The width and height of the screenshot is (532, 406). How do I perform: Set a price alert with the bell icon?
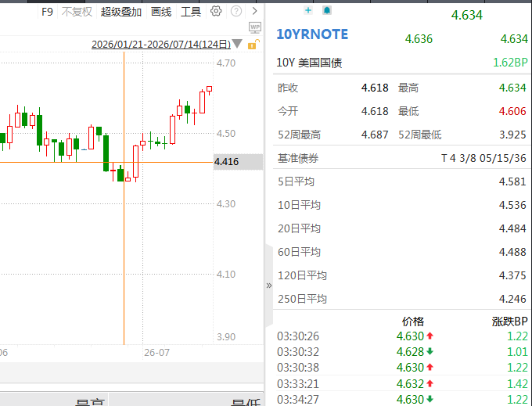click(x=327, y=10)
